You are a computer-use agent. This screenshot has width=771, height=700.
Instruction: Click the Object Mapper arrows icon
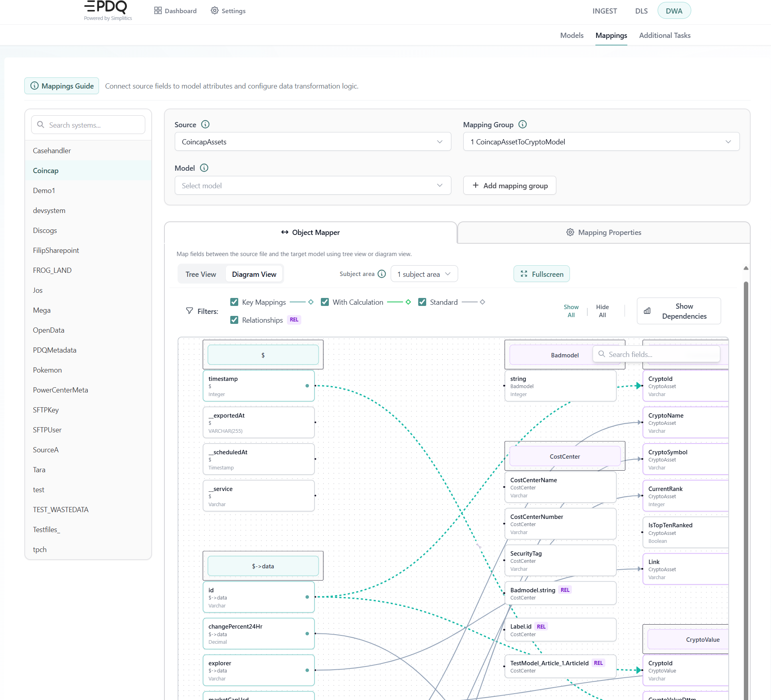tap(285, 232)
